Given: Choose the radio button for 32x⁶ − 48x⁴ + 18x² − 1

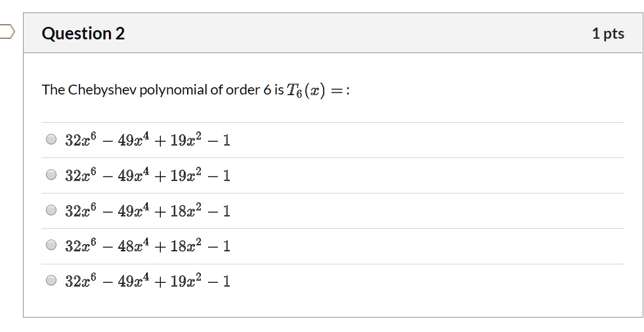Looking at the screenshot, I should pos(51,245).
